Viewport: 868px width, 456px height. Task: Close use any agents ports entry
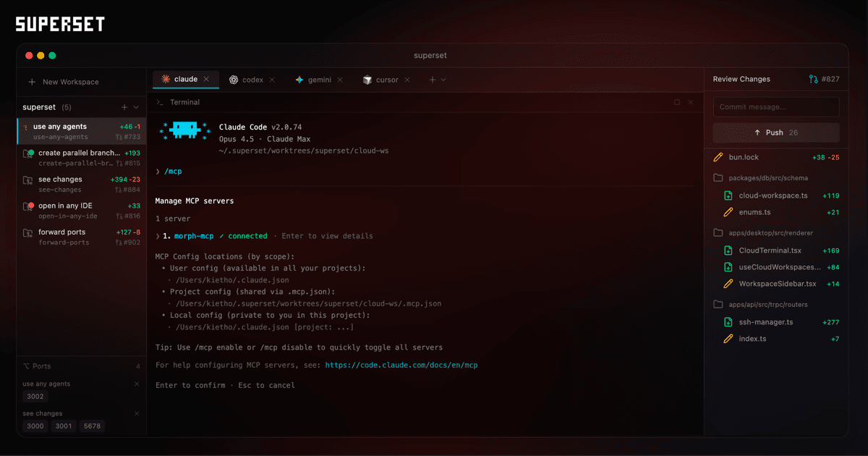pos(137,384)
